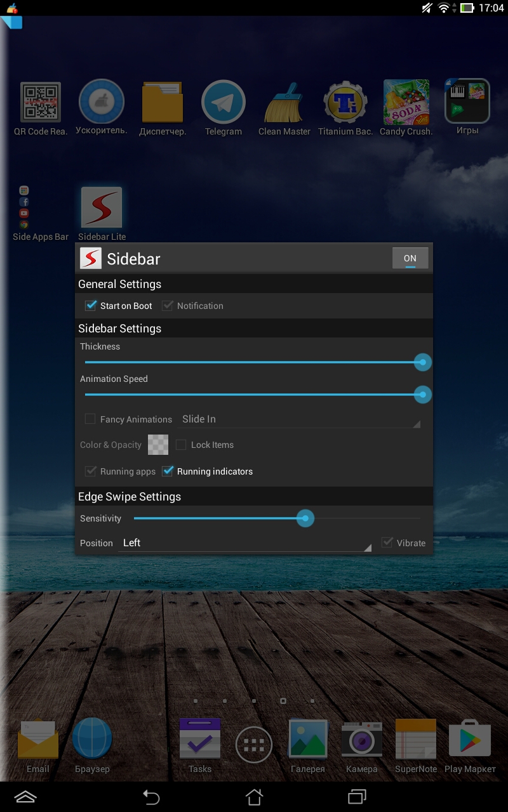The height and width of the screenshot is (812, 508).
Task: Tap the Wi-Fi icon in status bar
Action: pos(444,8)
